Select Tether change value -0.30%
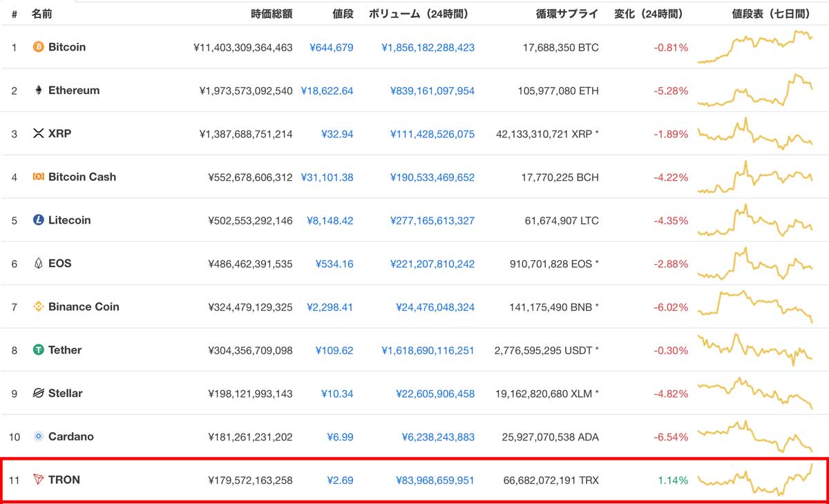829x504 pixels. click(669, 350)
